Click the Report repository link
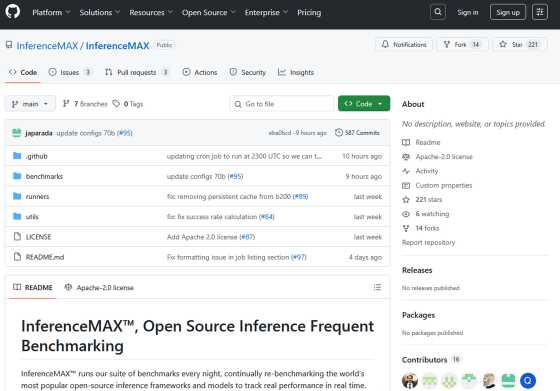 [x=428, y=242]
